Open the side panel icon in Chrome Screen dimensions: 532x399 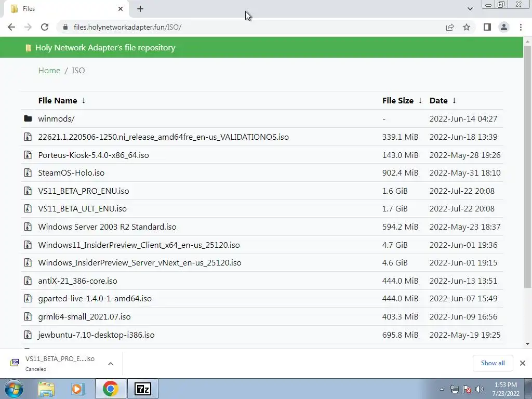point(487,27)
